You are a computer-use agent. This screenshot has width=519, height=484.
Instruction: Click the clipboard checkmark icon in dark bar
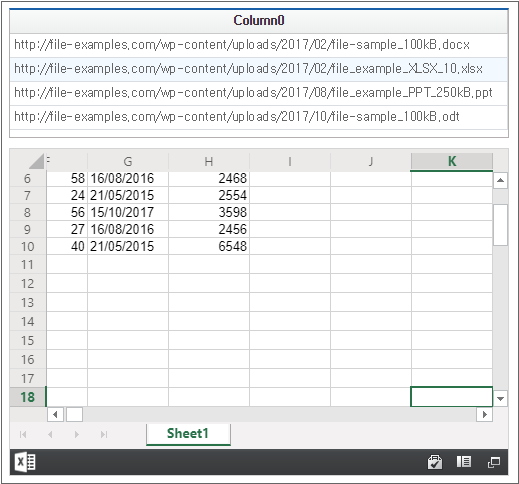435,462
